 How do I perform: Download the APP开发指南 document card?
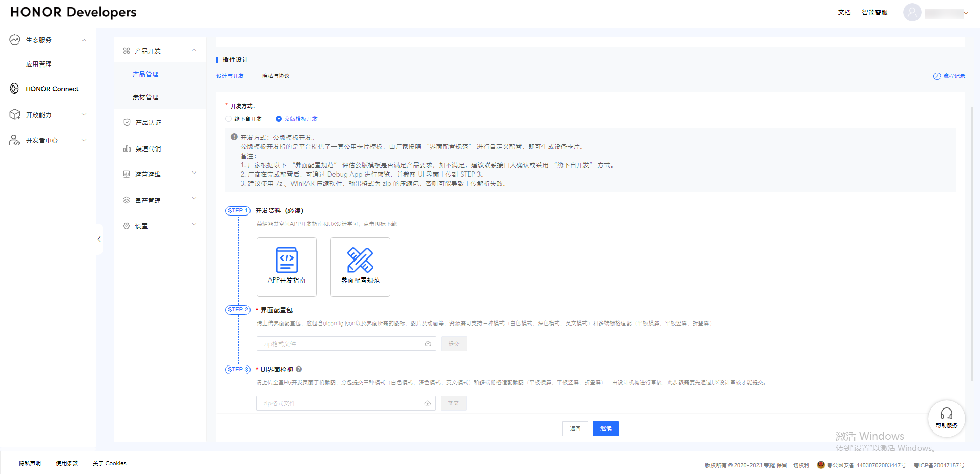tap(286, 267)
